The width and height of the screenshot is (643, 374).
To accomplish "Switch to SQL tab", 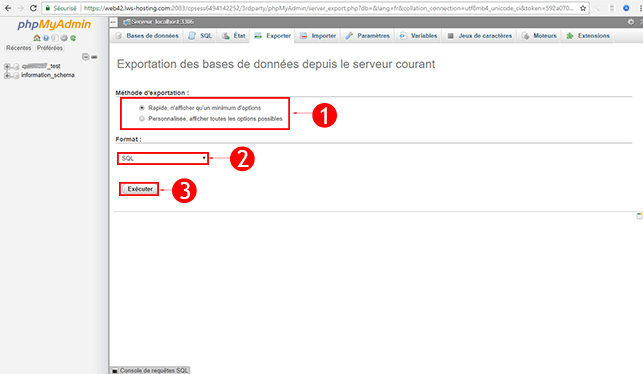I will click(x=200, y=36).
